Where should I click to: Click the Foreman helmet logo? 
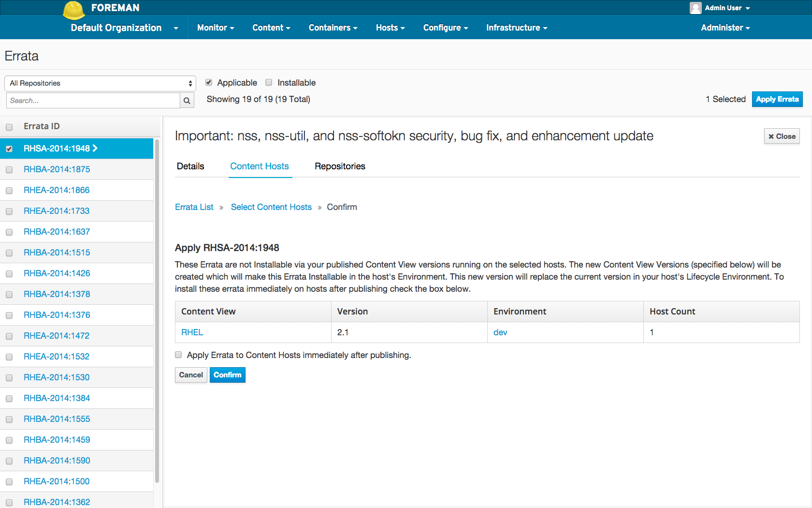74,10
